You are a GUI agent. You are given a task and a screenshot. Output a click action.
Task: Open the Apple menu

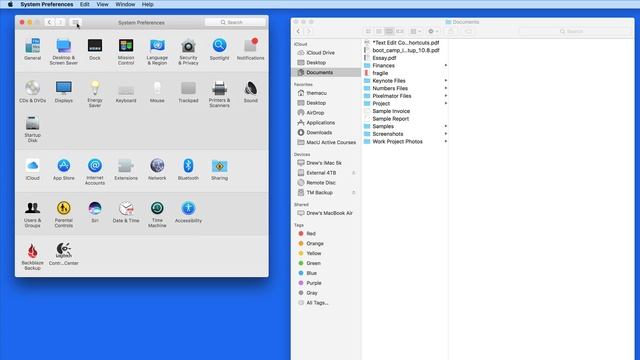point(10,4)
